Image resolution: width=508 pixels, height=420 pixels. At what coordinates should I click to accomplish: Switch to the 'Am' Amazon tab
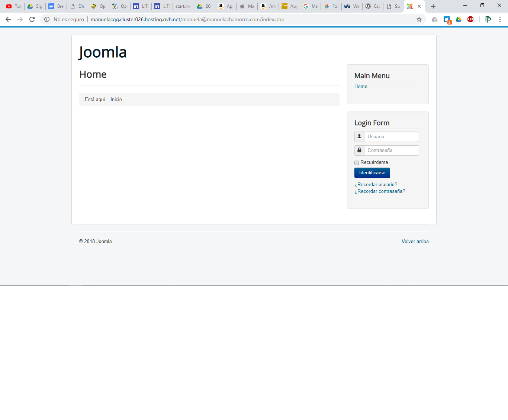[268, 6]
